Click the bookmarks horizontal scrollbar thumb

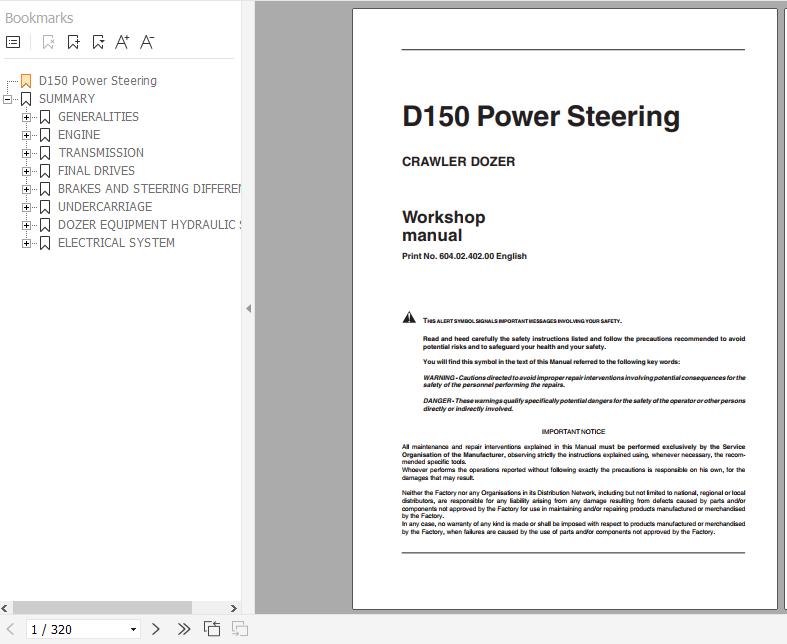(102, 608)
